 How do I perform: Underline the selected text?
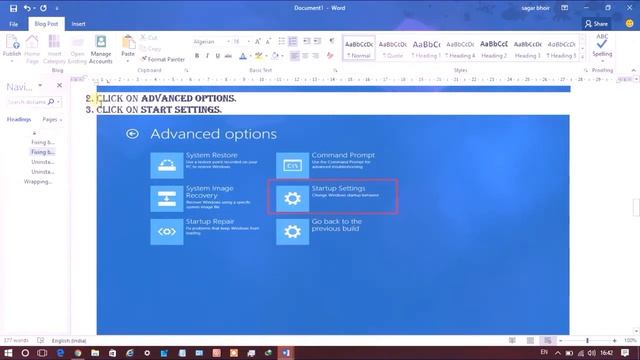point(218,56)
